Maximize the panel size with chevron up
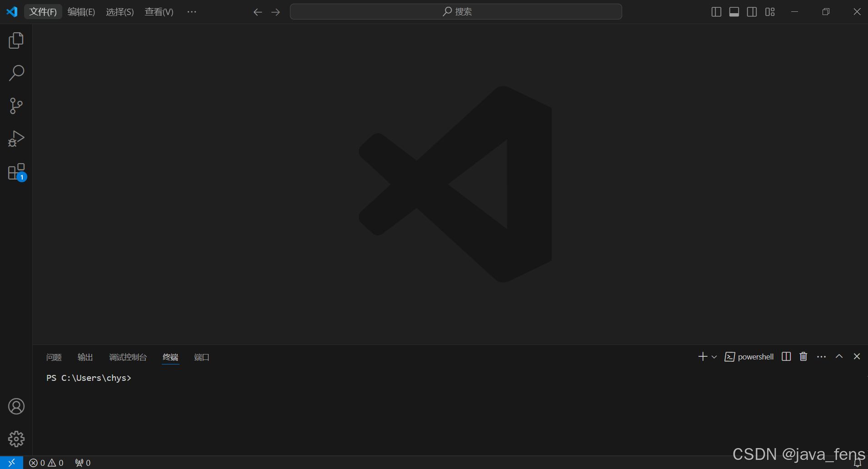Image resolution: width=868 pixels, height=469 pixels. (839, 357)
